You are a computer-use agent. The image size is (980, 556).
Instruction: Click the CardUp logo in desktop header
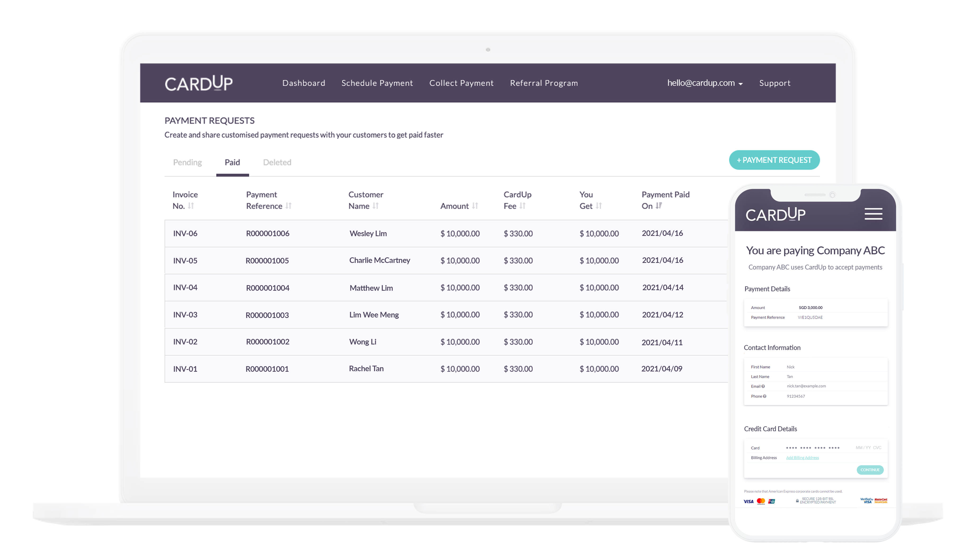click(x=198, y=83)
